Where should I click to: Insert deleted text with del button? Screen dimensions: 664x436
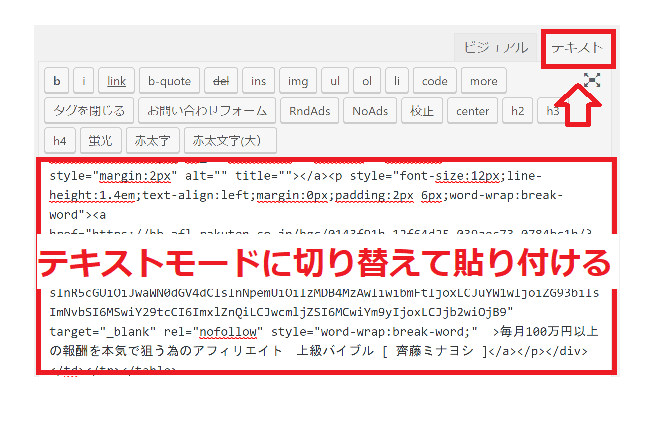coord(221,80)
